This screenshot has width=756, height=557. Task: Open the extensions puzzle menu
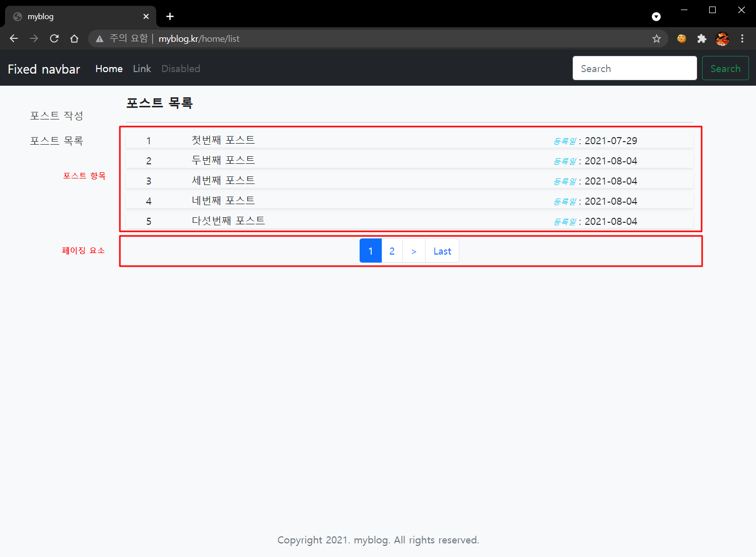pyautogui.click(x=702, y=39)
